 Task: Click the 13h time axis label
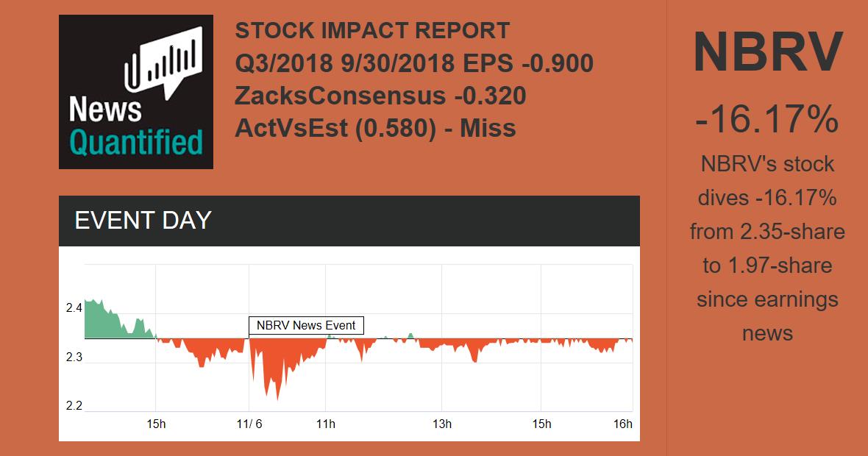tap(441, 424)
